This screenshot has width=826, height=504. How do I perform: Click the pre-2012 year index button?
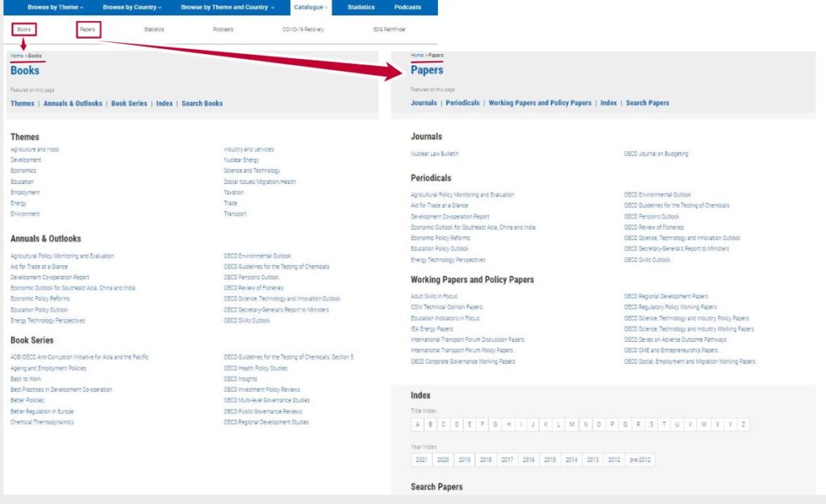coord(640,460)
